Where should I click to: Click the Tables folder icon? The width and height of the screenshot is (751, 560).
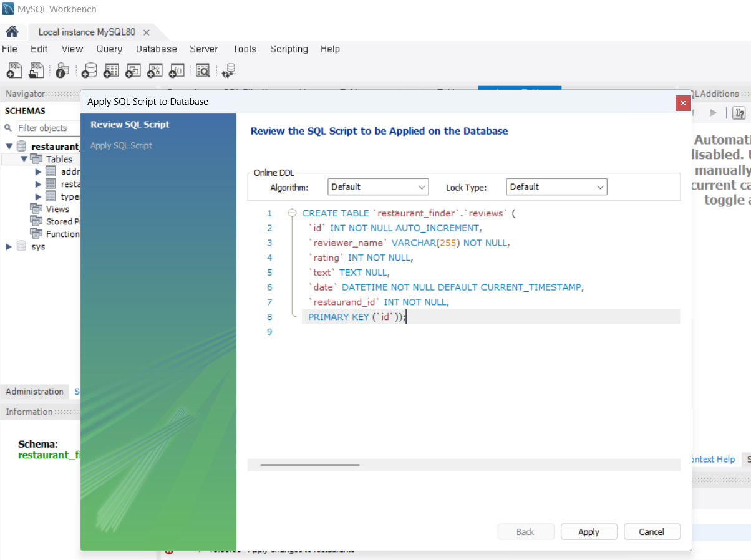tap(36, 159)
